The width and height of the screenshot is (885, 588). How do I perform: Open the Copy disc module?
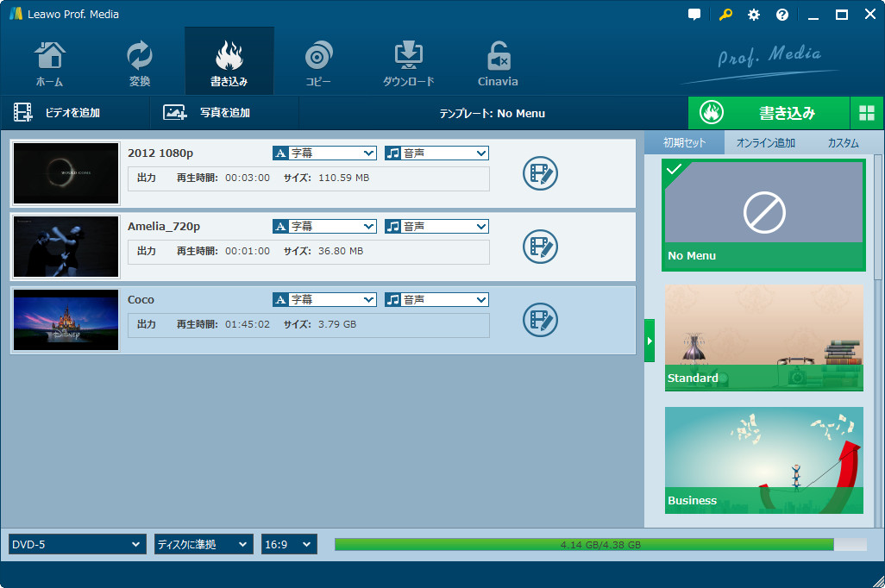[318, 63]
